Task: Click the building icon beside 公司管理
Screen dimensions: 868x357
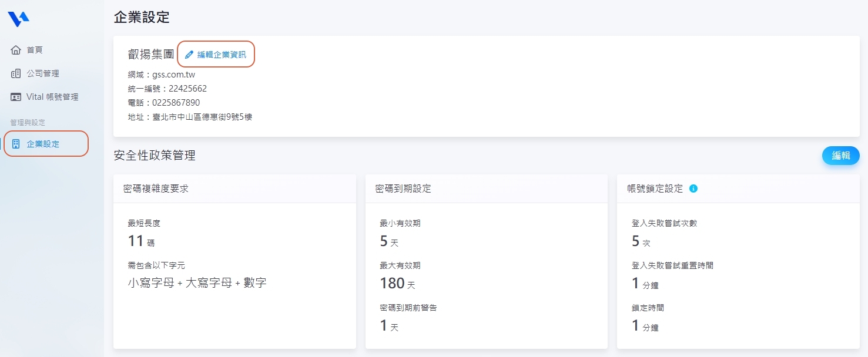Action: 16,73
